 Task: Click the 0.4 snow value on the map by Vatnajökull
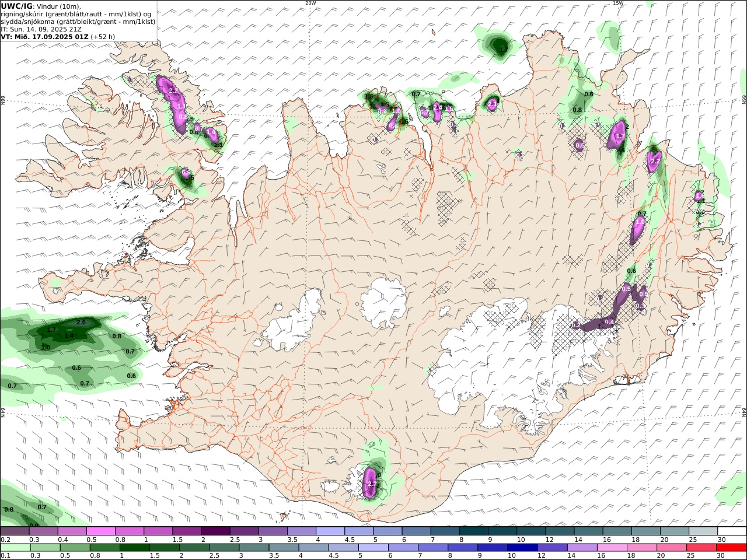(x=609, y=322)
